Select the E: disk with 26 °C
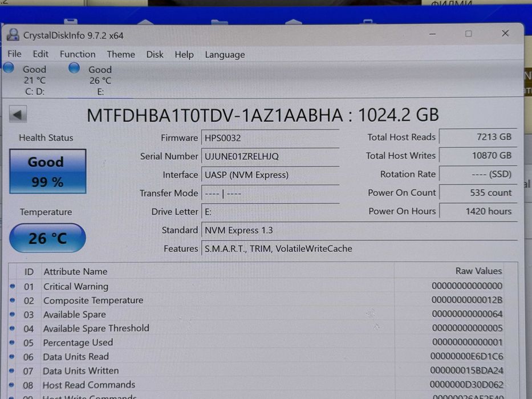This screenshot has width=532, height=399. [x=100, y=81]
